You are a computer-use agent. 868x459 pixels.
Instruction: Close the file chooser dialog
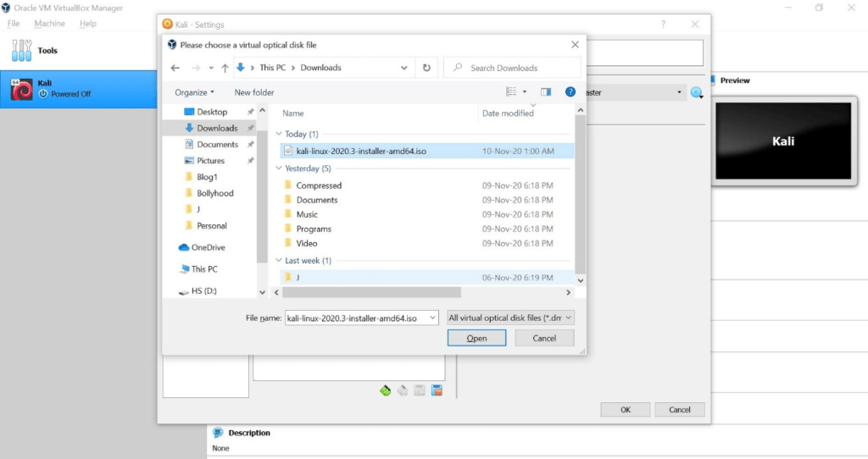576,45
